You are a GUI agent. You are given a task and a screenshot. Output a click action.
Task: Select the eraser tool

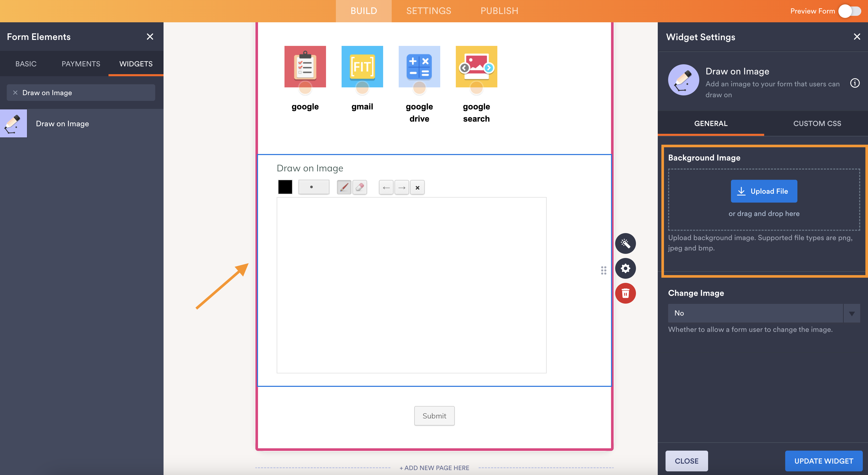[360, 187]
